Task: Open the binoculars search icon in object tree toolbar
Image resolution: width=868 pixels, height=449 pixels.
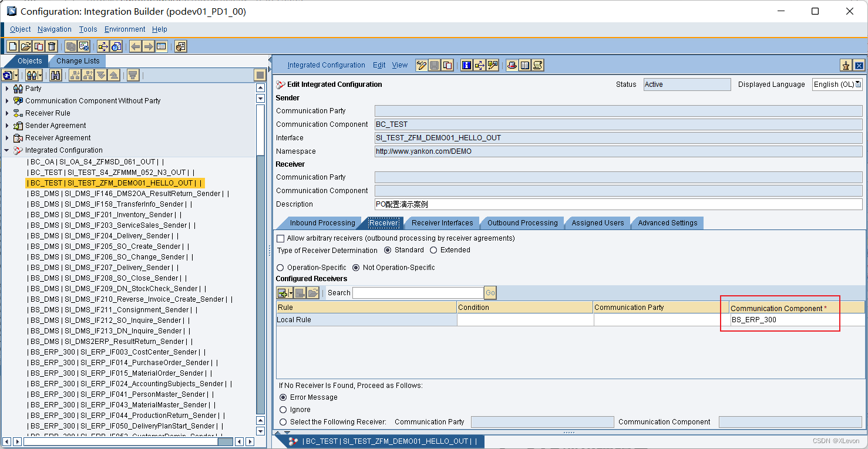Action: coord(56,75)
